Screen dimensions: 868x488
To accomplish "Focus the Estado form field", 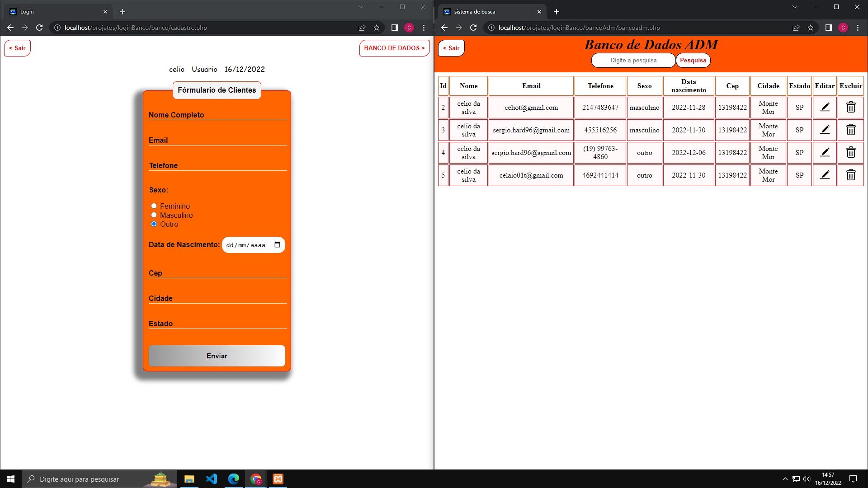I will pos(218,324).
